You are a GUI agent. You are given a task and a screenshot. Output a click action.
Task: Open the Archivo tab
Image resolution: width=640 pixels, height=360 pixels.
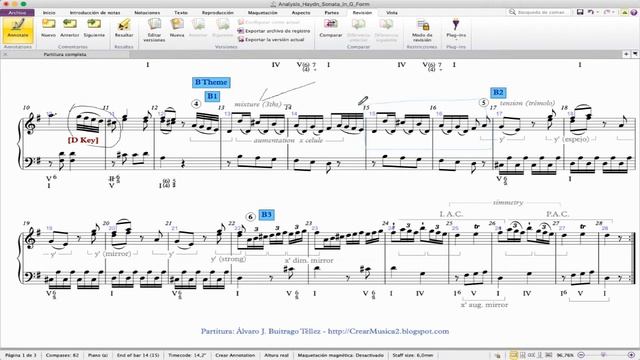tap(17, 13)
